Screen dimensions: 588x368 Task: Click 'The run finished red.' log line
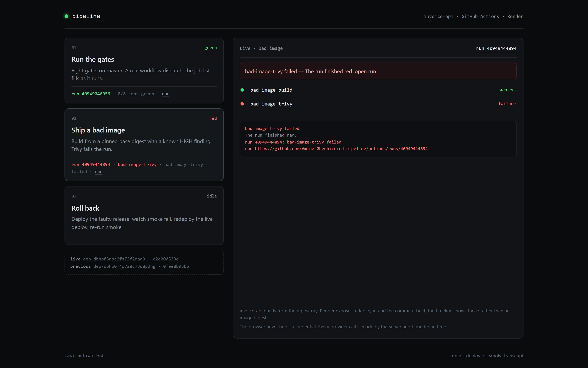click(271, 135)
